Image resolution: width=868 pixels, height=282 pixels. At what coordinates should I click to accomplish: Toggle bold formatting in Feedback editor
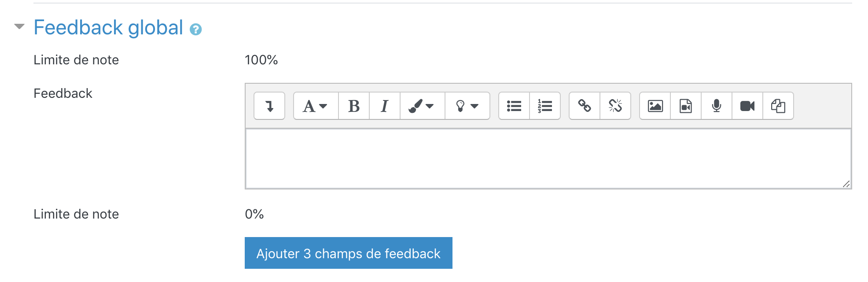354,106
